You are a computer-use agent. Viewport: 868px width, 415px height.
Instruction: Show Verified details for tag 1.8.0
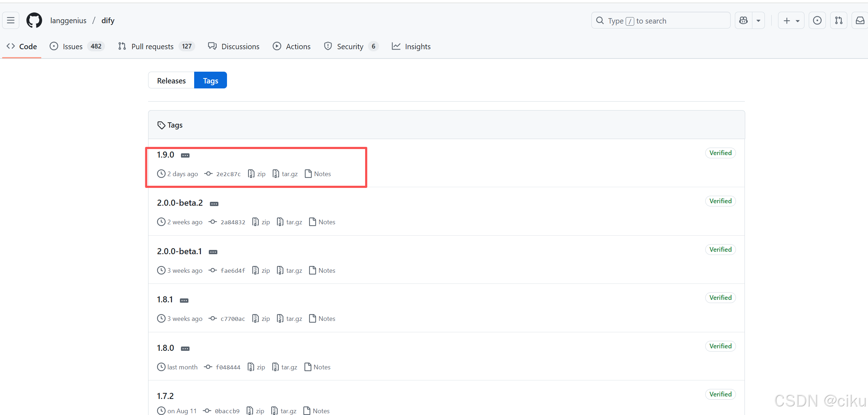(x=720, y=346)
